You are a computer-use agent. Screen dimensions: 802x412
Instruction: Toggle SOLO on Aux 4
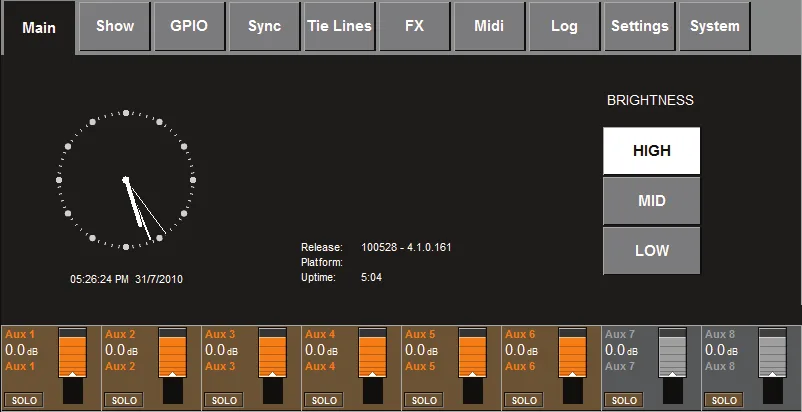[324, 400]
